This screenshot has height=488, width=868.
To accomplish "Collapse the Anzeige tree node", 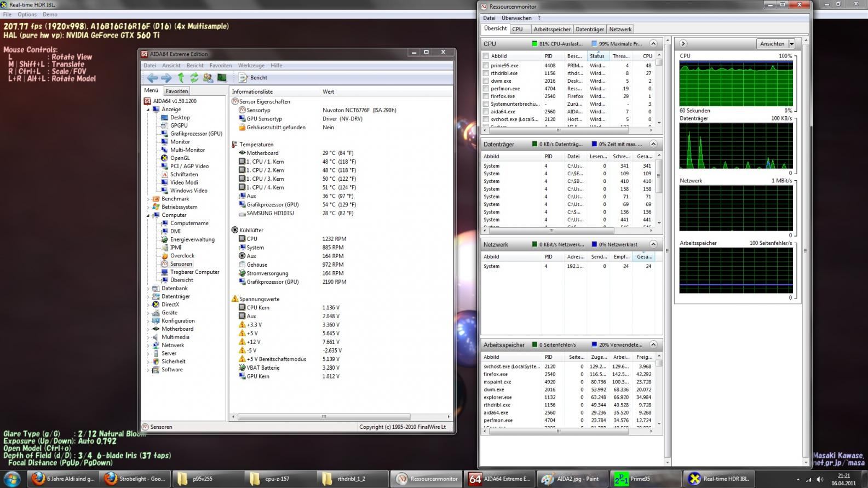I will (148, 110).
